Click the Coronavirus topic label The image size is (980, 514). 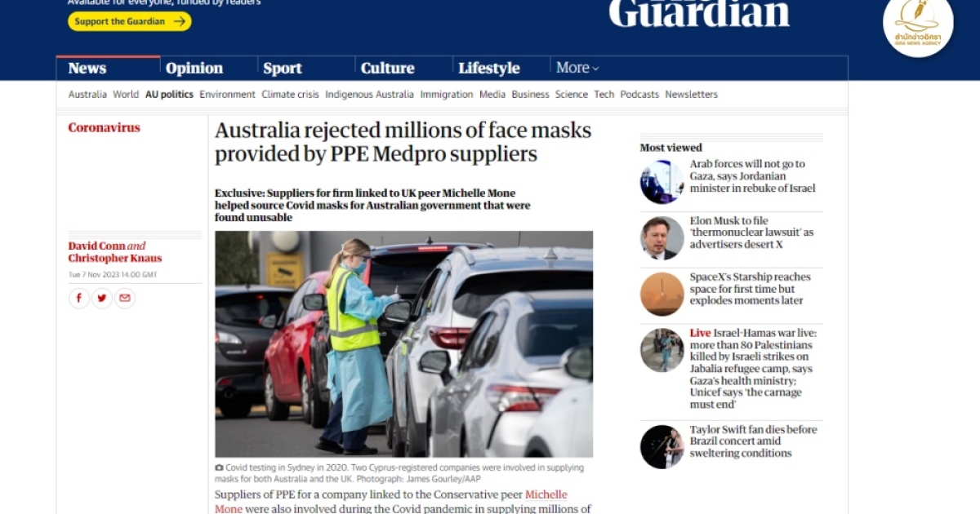tap(105, 127)
